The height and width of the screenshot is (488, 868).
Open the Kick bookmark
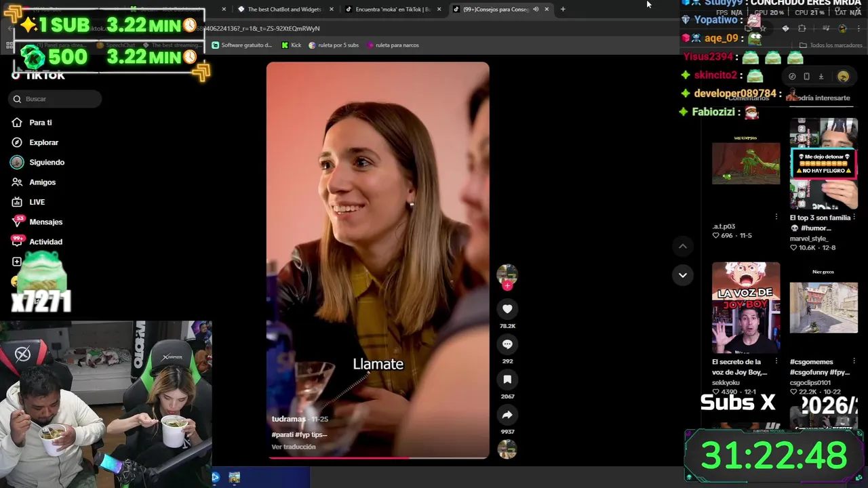pyautogui.click(x=291, y=45)
